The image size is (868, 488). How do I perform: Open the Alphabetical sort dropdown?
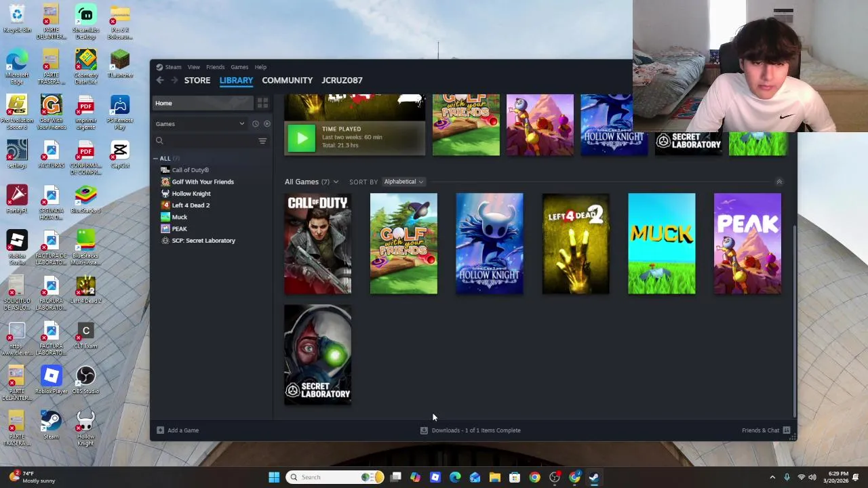coord(403,182)
